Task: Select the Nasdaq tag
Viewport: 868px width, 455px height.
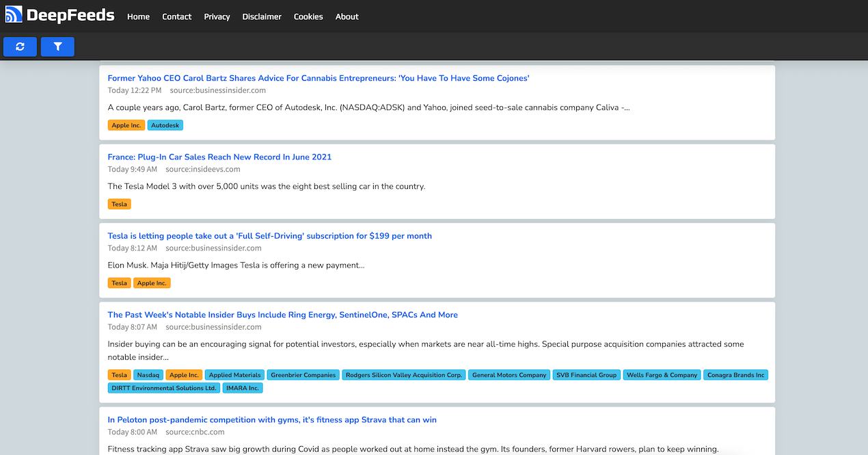Action: coord(148,375)
